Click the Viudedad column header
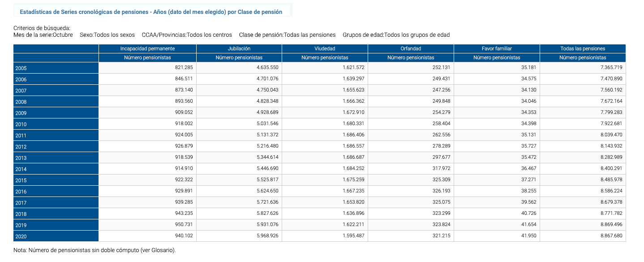 pyautogui.click(x=325, y=48)
